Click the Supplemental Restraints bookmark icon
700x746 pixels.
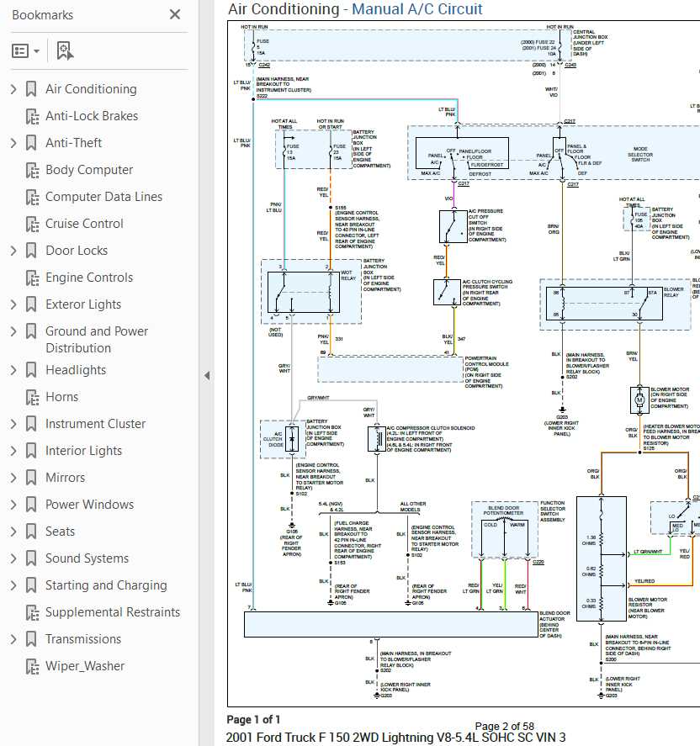pyautogui.click(x=32, y=611)
